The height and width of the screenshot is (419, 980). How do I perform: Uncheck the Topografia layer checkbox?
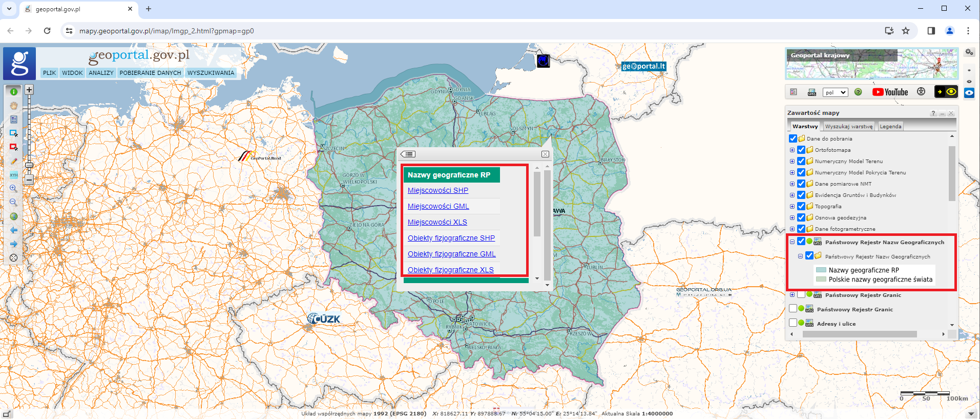(801, 206)
